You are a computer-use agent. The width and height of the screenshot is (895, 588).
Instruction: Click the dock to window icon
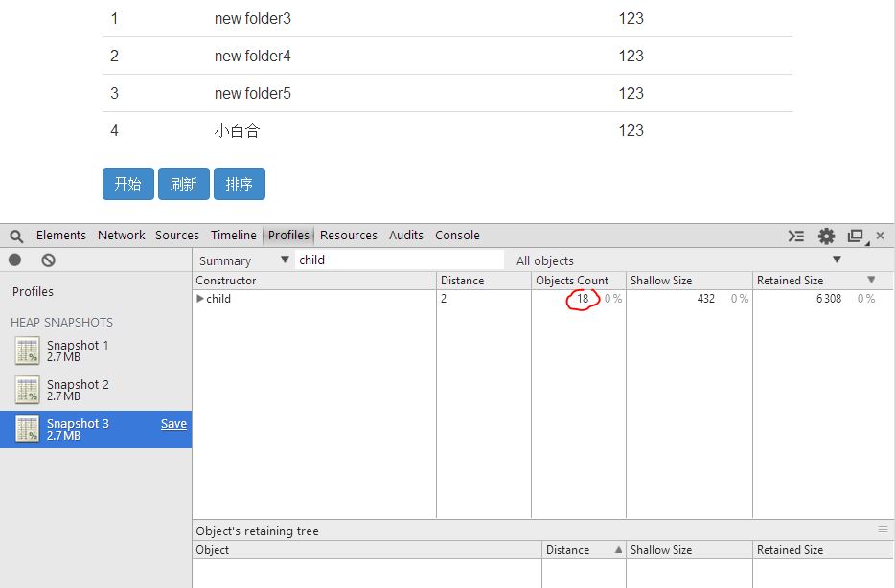856,236
